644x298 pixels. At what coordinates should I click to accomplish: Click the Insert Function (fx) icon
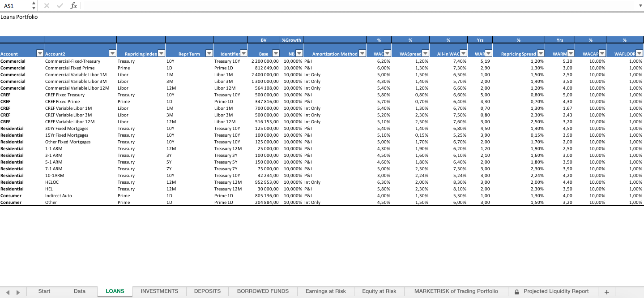[73, 6]
